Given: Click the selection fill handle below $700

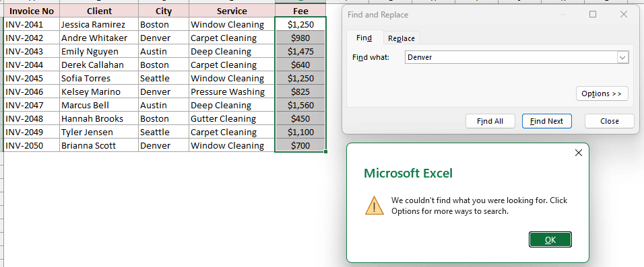Looking at the screenshot, I should [325, 152].
